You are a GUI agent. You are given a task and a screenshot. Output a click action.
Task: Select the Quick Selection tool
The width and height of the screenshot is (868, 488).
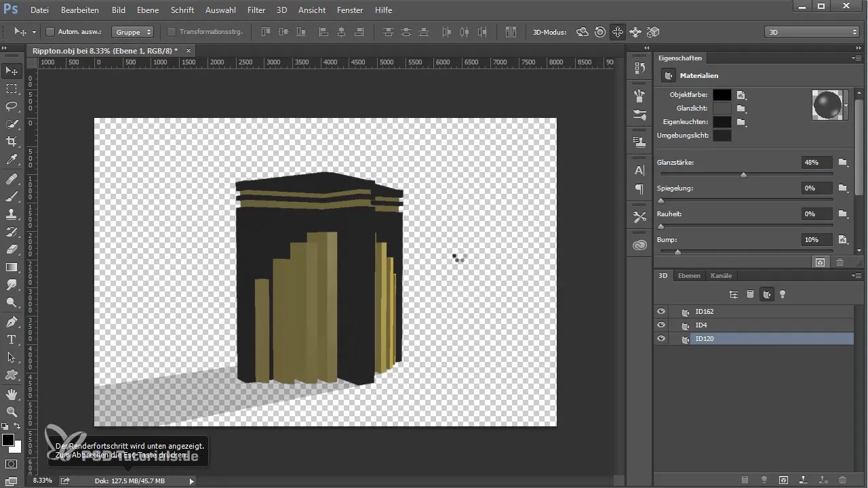coord(12,124)
